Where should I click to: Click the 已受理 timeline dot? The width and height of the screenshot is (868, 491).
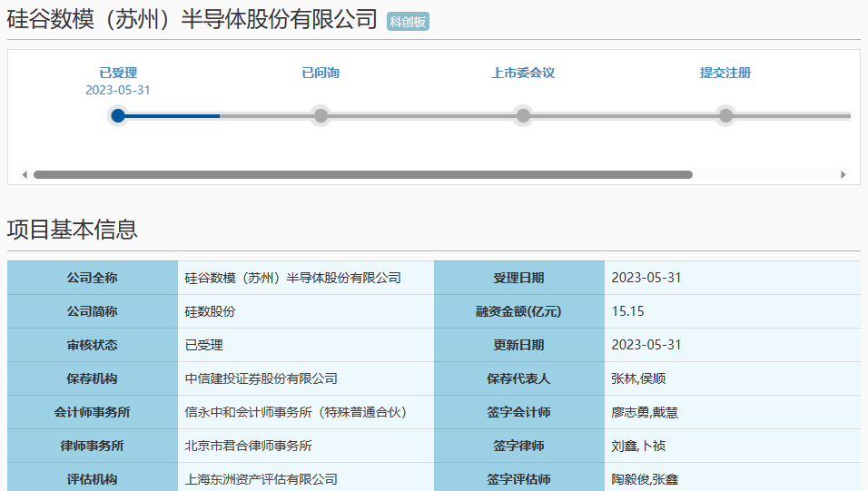point(118,115)
